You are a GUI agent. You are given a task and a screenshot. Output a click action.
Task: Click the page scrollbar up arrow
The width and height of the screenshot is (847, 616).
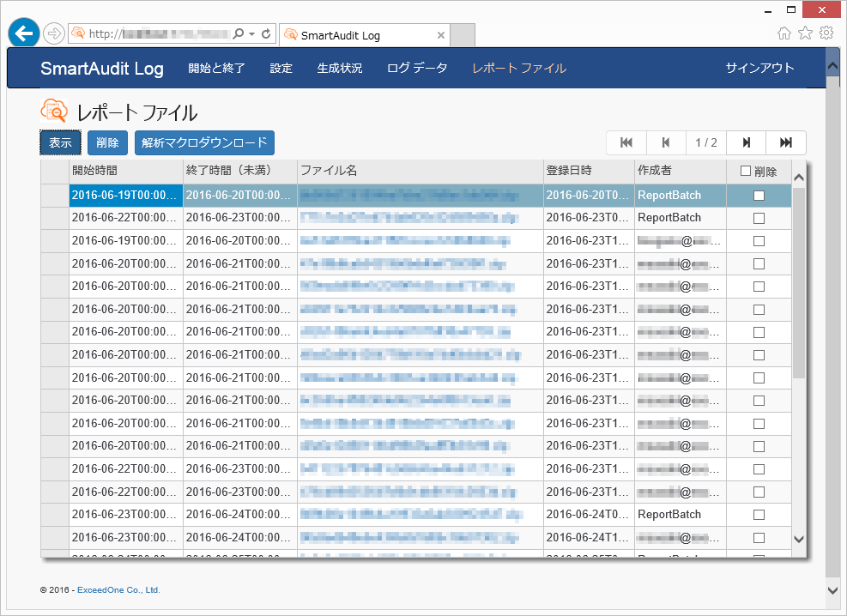(833, 66)
